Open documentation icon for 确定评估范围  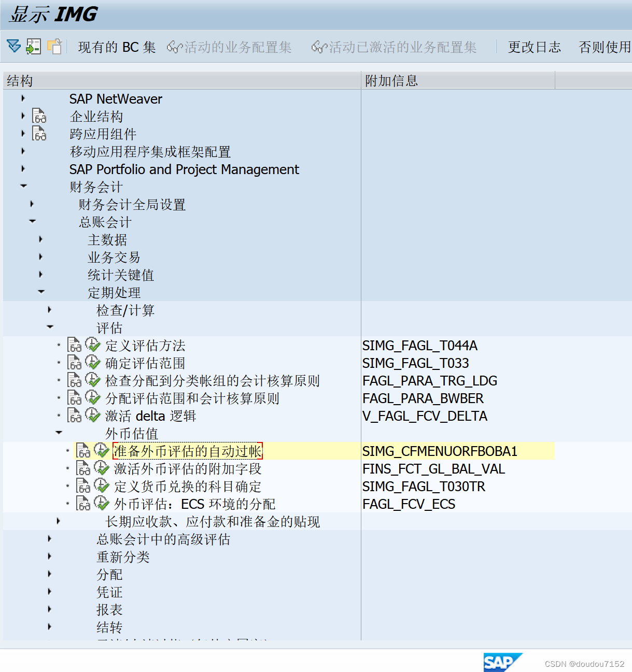(x=75, y=363)
